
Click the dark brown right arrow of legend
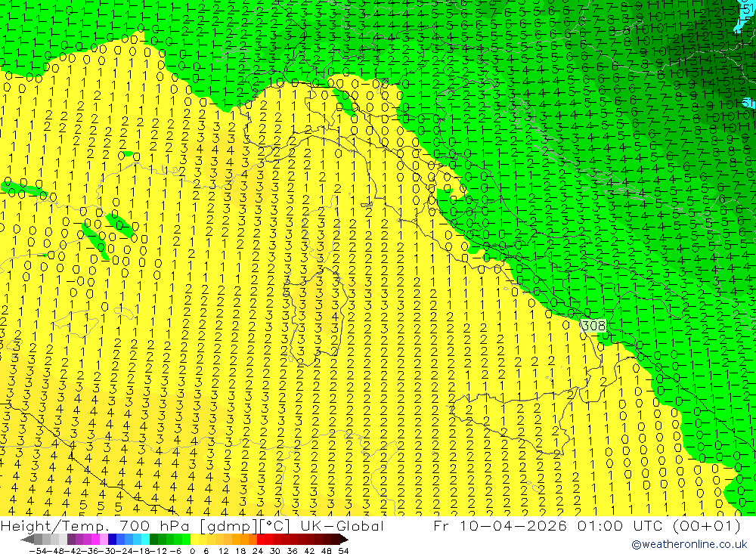344,540
